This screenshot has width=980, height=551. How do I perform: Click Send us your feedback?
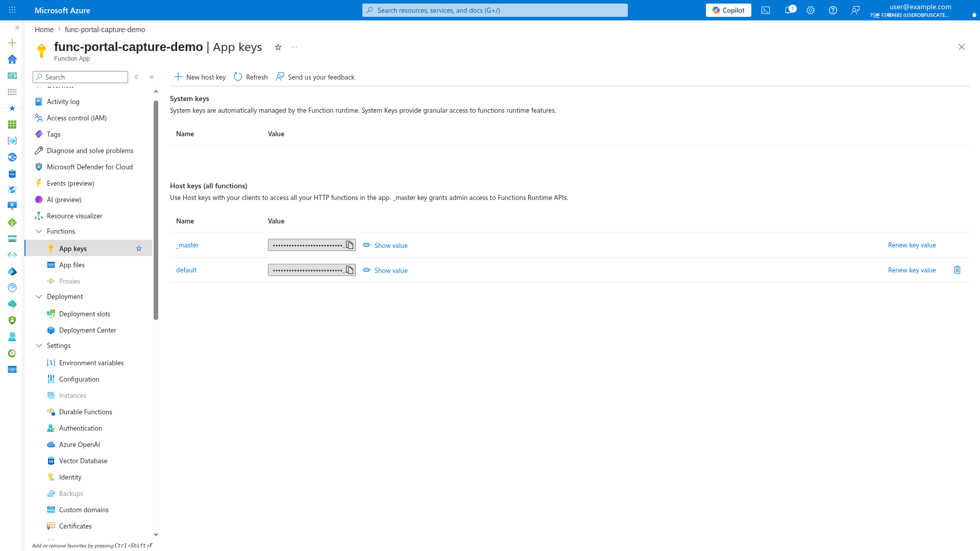pyautogui.click(x=315, y=77)
